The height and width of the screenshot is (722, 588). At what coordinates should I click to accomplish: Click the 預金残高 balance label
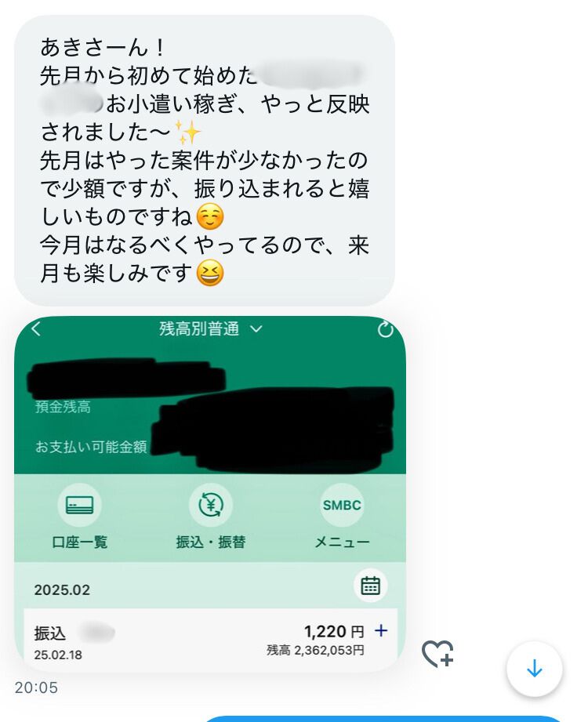pyautogui.click(x=63, y=407)
